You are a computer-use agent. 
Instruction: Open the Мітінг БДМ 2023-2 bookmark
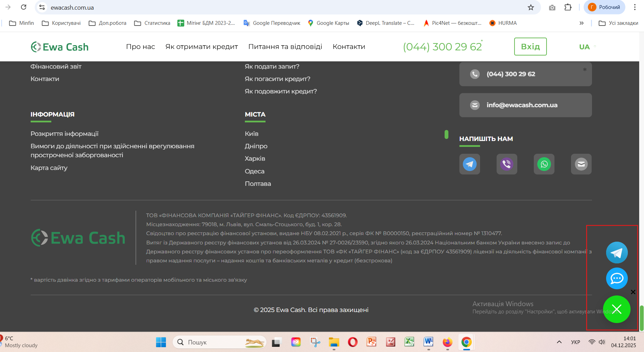[x=206, y=23]
